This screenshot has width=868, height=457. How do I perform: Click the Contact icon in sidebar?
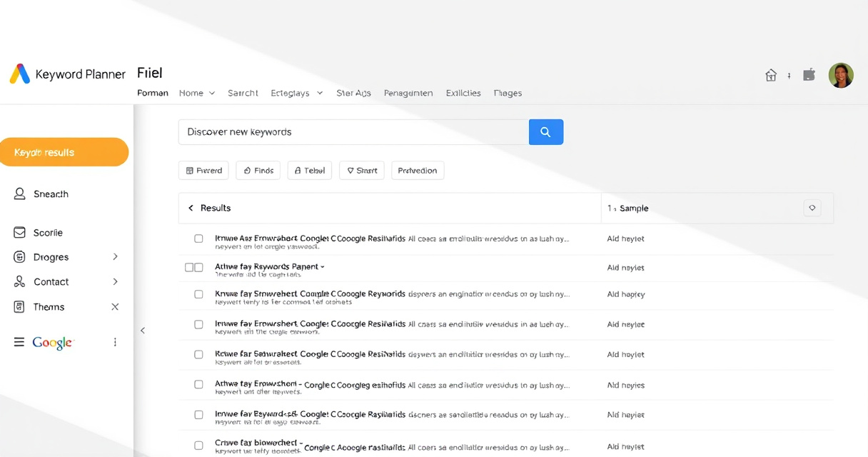tap(20, 282)
